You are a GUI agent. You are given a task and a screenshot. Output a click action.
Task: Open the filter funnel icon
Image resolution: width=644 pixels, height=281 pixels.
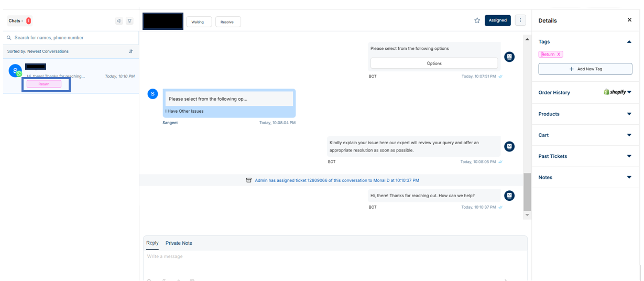129,21
